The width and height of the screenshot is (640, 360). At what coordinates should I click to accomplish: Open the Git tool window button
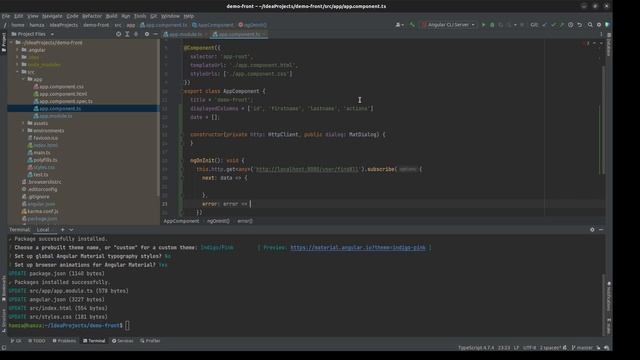click(x=16, y=341)
